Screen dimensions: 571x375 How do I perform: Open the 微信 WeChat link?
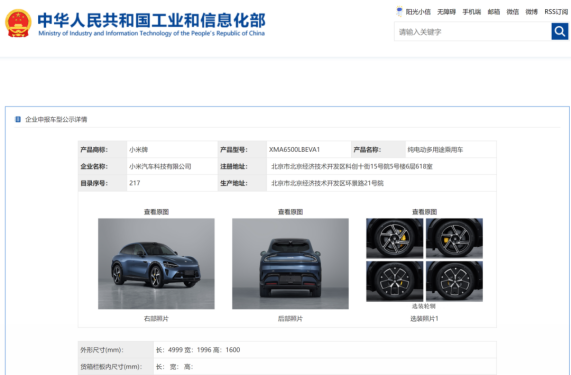(513, 12)
